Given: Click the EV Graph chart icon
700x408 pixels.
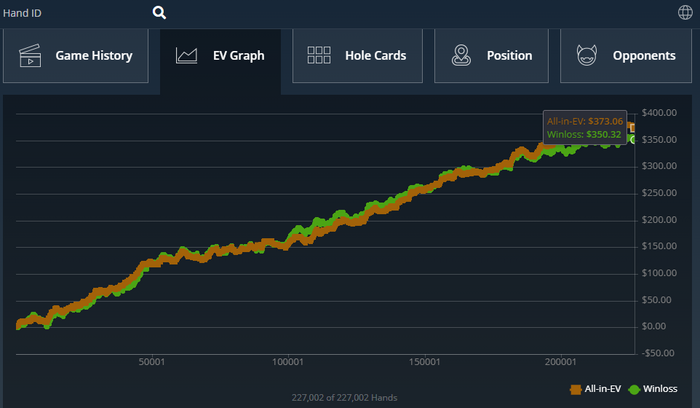Looking at the screenshot, I should click(x=187, y=56).
